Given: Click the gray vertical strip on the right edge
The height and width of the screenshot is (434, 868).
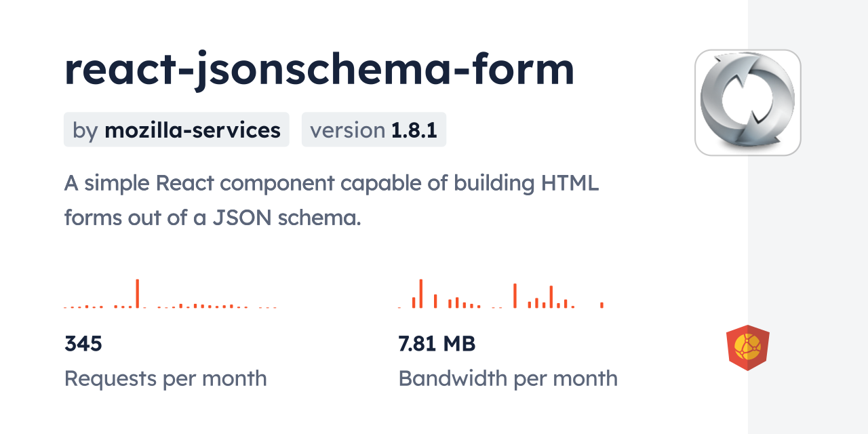Looking at the screenshot, I should tap(808, 217).
